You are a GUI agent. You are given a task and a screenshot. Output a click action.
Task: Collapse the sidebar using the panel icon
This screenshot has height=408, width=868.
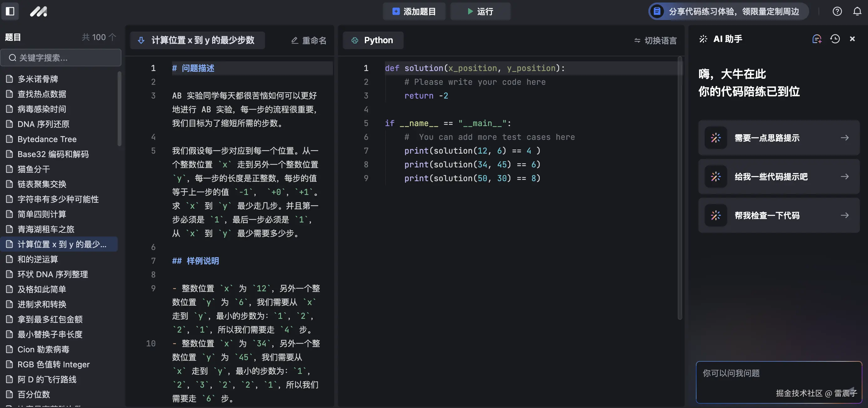click(10, 11)
